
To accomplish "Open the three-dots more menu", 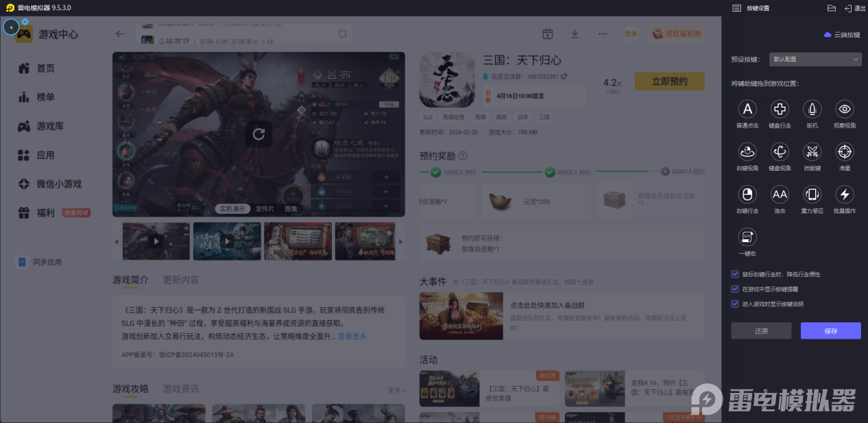I will pos(603,34).
